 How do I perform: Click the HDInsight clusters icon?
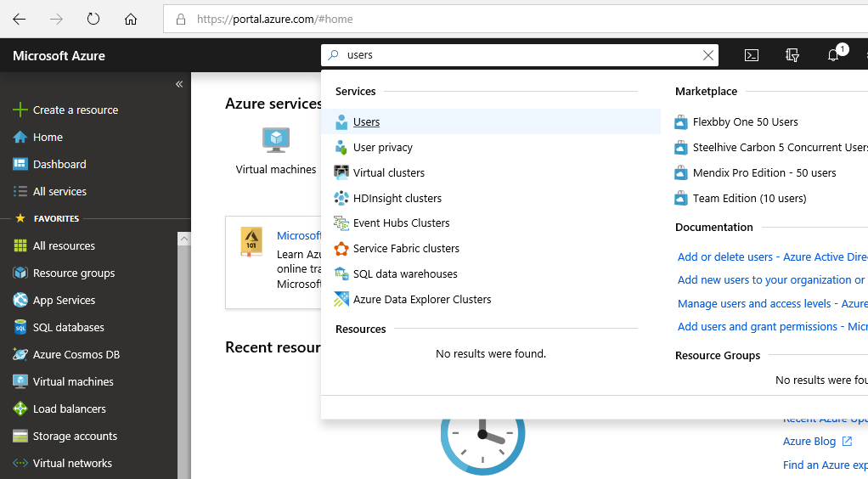tap(341, 198)
